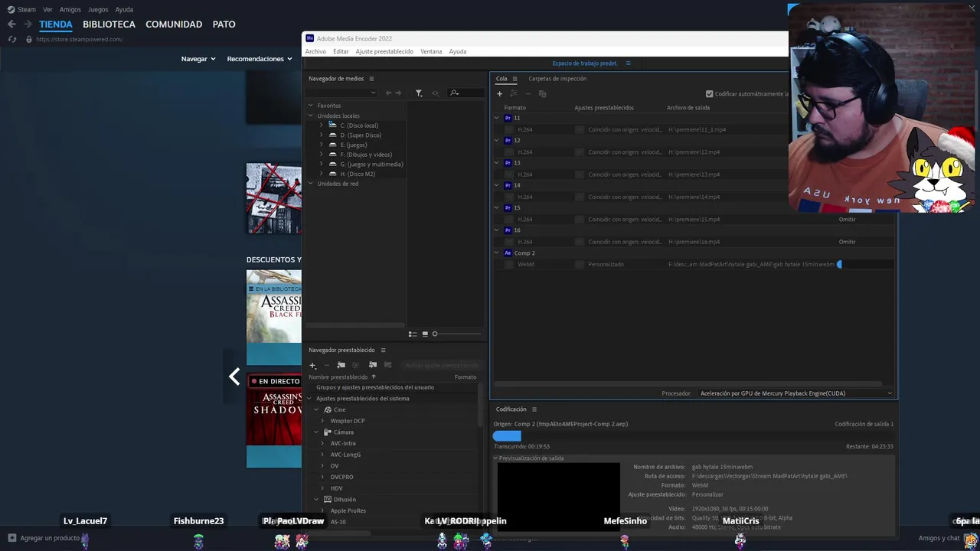The height and width of the screenshot is (551, 980).
Task: Open the Archivo menu in Media Encoder
Action: tap(315, 51)
